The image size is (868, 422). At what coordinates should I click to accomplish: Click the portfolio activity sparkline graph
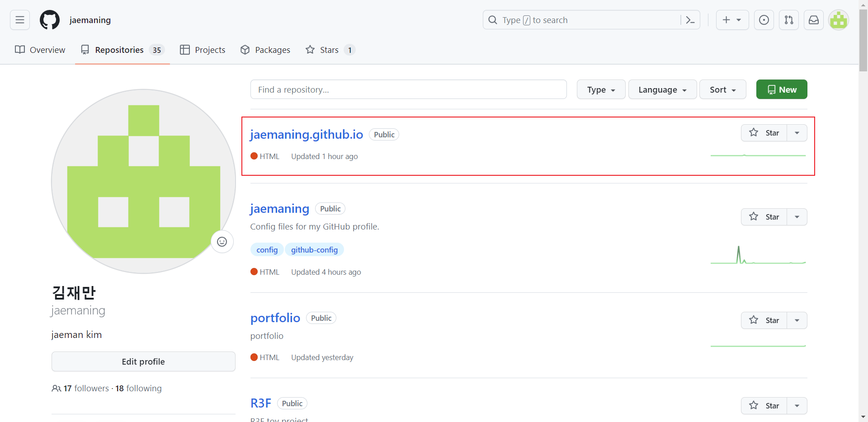[758, 346]
